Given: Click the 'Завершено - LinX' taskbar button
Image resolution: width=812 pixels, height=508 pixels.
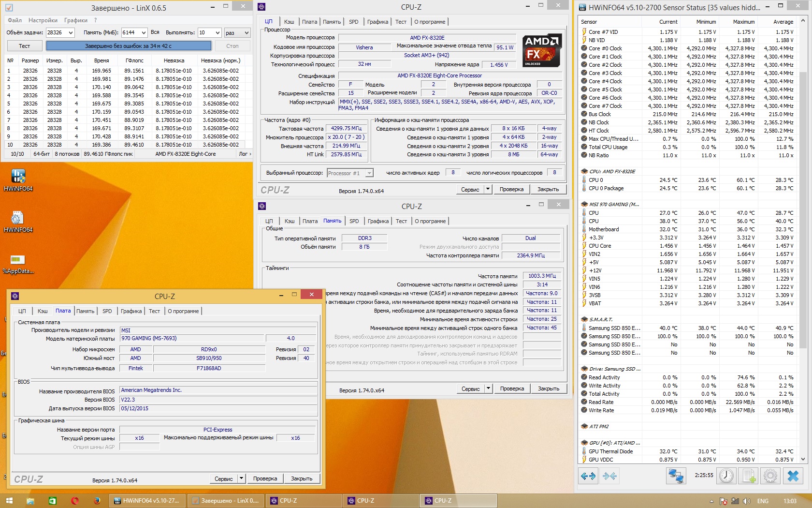Looking at the screenshot, I should 225,501.
